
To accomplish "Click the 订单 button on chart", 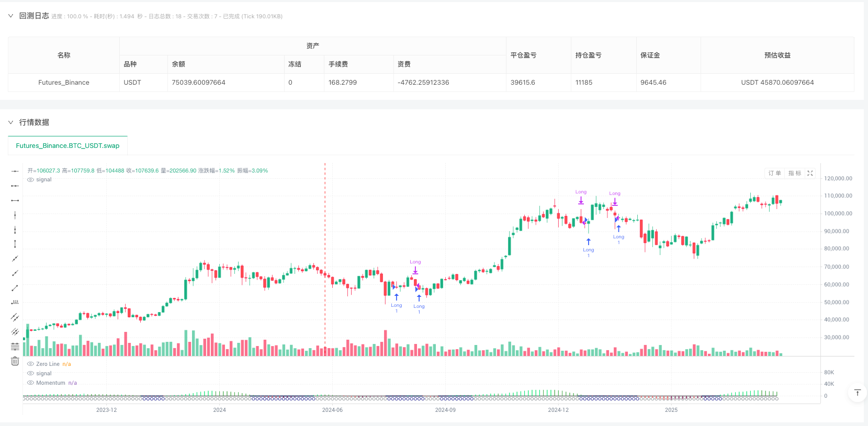I will point(774,173).
